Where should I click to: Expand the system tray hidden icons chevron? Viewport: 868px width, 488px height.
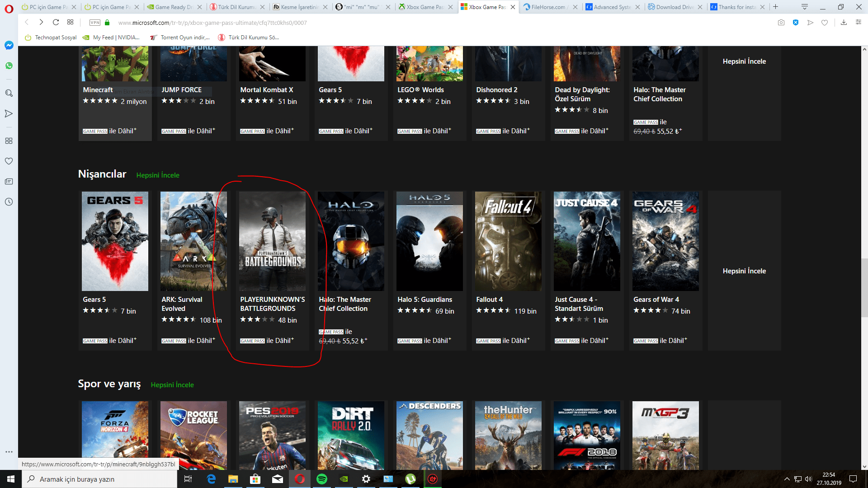click(x=787, y=479)
